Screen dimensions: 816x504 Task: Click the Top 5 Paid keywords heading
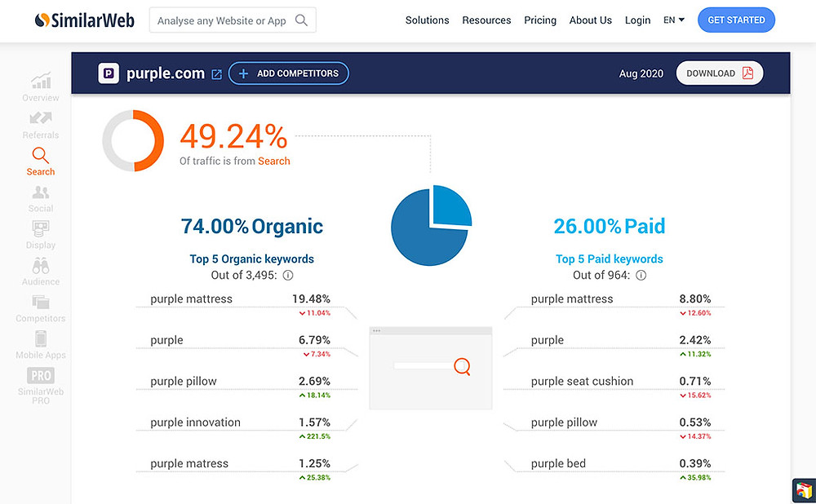tap(610, 259)
